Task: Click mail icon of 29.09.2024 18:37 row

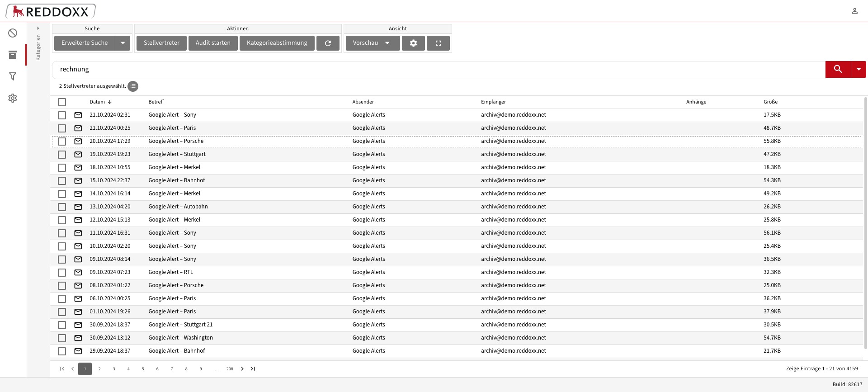Action: point(78,351)
